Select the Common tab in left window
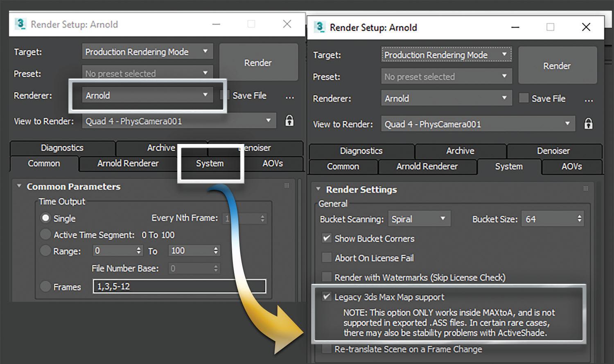 tap(44, 163)
